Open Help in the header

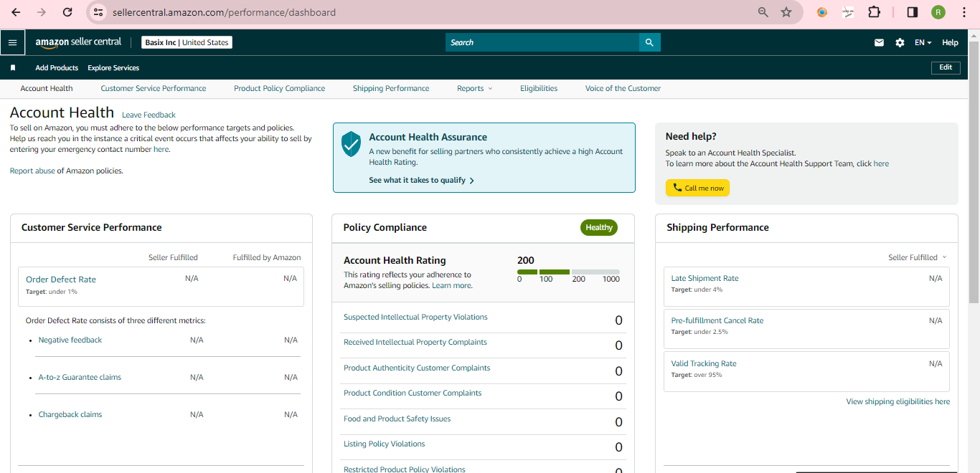[950, 42]
